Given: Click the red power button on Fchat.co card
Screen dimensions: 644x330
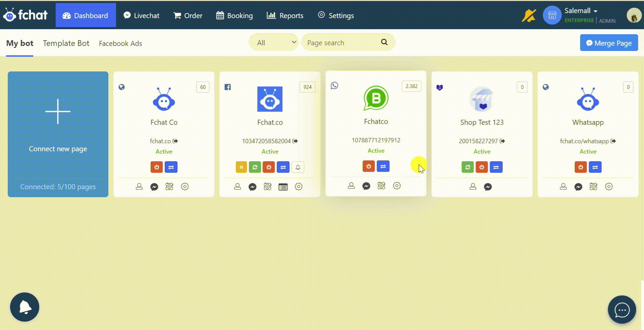Looking at the screenshot, I should pos(269,167).
